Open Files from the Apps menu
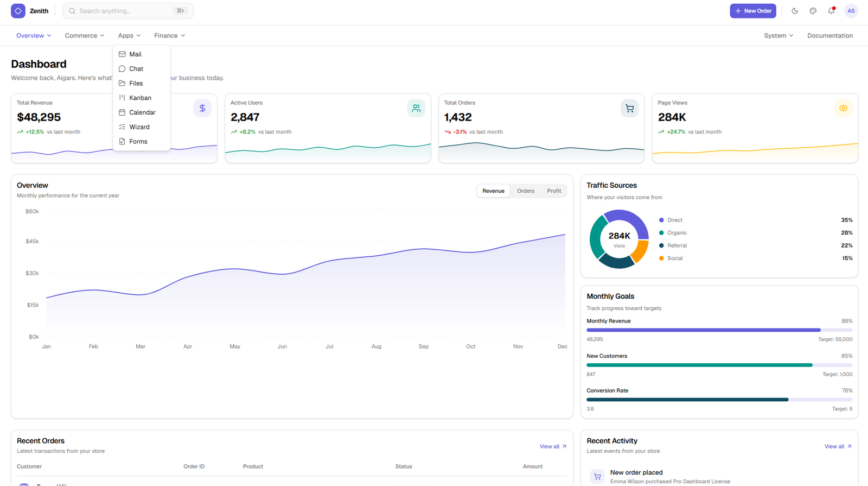 point(142,83)
